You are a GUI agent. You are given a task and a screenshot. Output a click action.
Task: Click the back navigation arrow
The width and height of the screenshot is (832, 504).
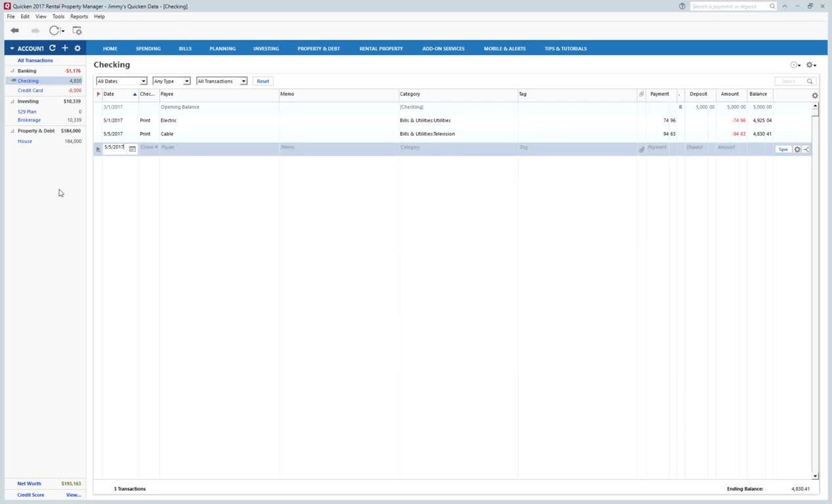pyautogui.click(x=14, y=31)
